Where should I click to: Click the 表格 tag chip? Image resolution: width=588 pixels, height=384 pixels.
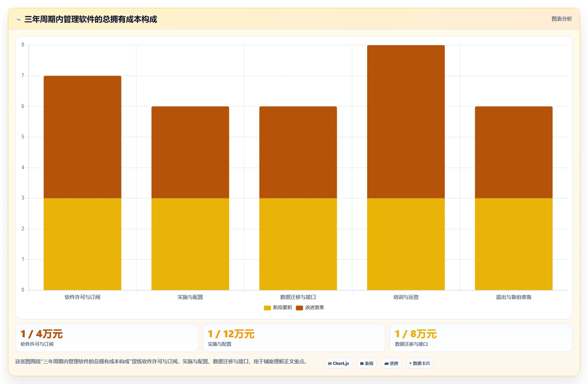366,363
